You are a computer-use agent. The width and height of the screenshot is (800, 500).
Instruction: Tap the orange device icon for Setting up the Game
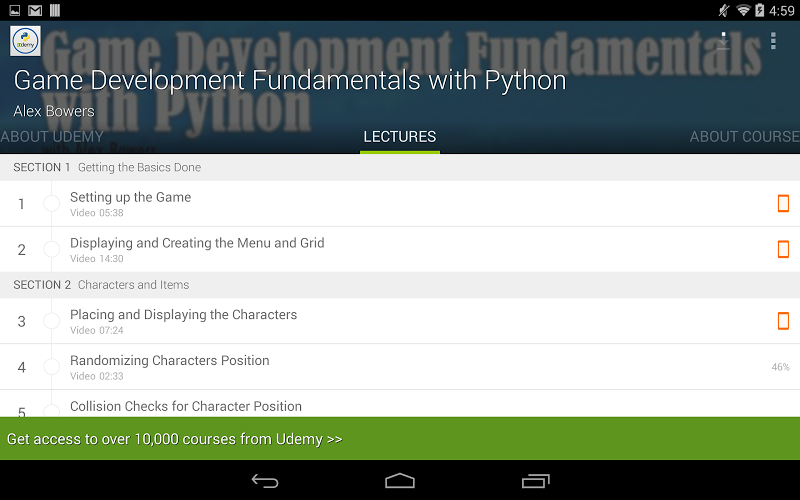click(783, 203)
